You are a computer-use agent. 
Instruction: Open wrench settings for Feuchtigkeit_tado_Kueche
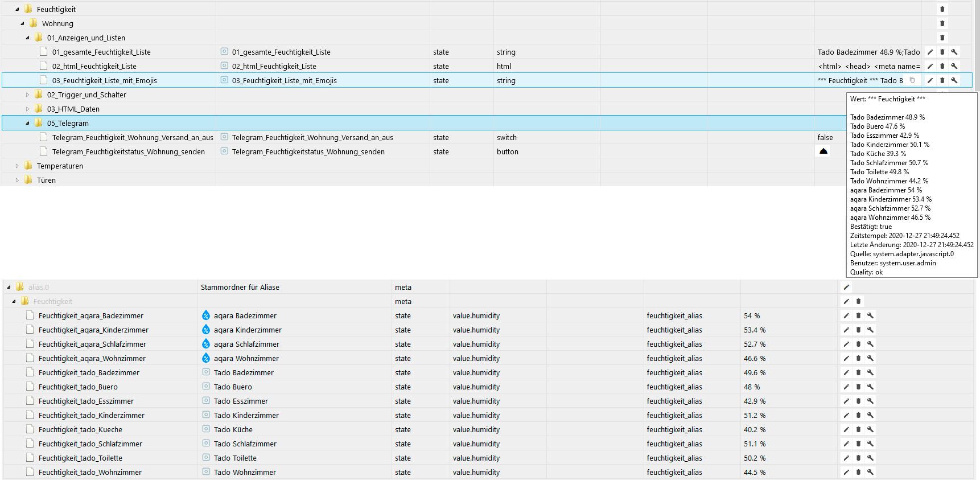(x=870, y=429)
